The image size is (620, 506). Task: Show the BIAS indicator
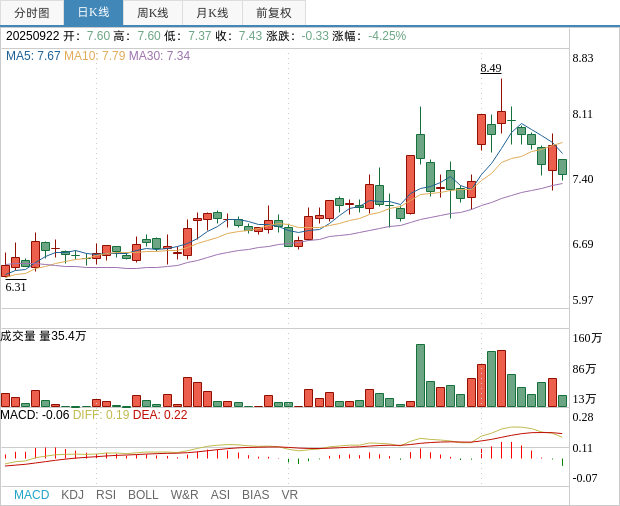pyautogui.click(x=255, y=495)
